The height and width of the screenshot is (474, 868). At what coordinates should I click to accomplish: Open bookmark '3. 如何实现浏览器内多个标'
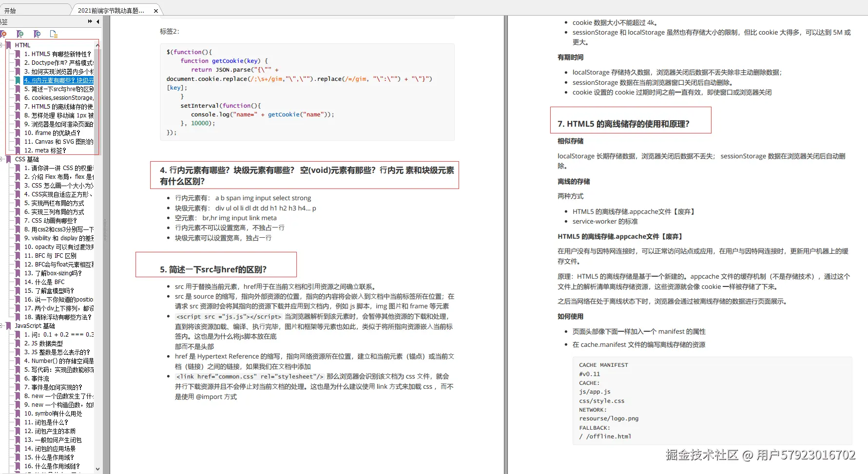[x=58, y=72]
